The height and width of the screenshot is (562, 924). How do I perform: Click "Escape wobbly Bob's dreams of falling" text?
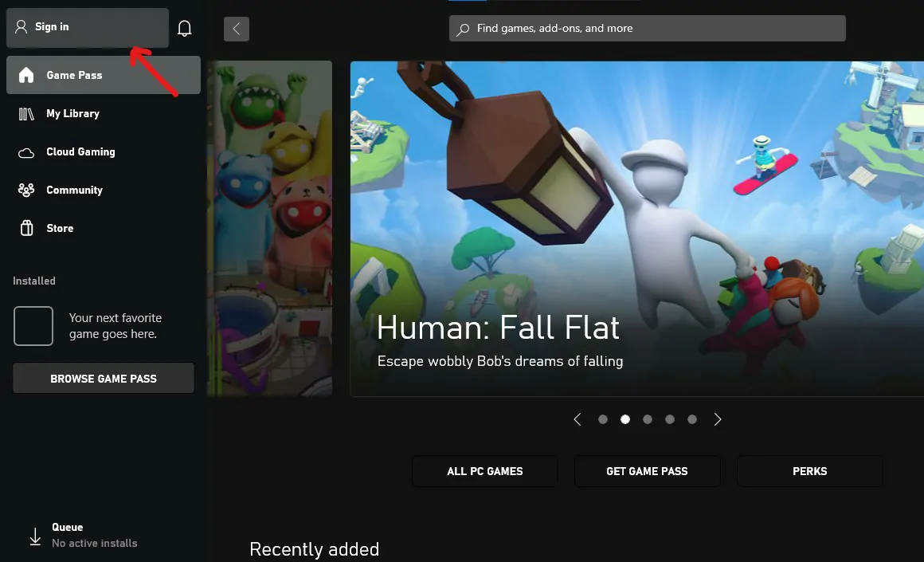(499, 361)
